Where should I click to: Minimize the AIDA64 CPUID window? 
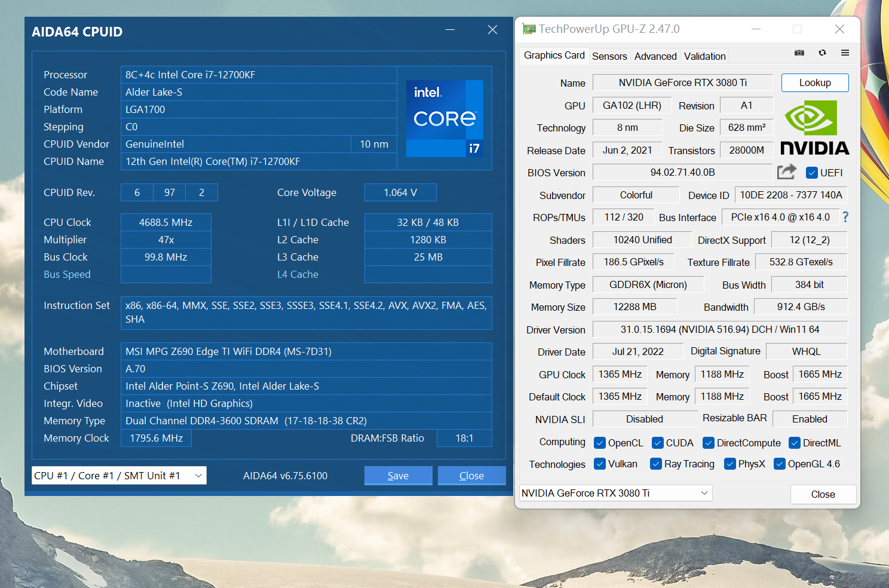click(x=450, y=30)
